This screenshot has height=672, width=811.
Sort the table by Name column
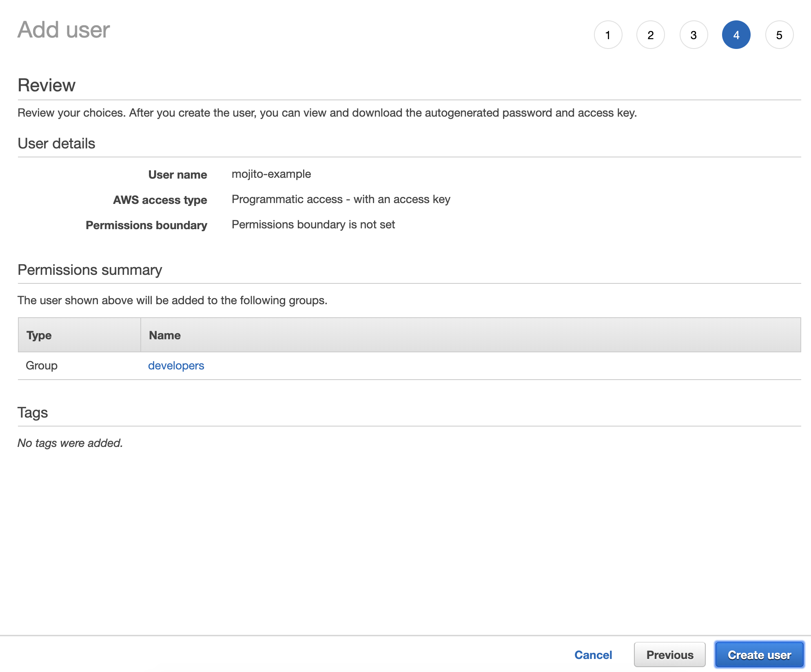[164, 335]
